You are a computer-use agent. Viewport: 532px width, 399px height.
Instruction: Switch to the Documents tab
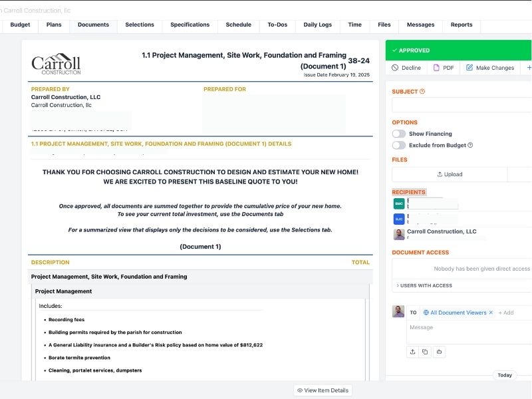pos(93,25)
